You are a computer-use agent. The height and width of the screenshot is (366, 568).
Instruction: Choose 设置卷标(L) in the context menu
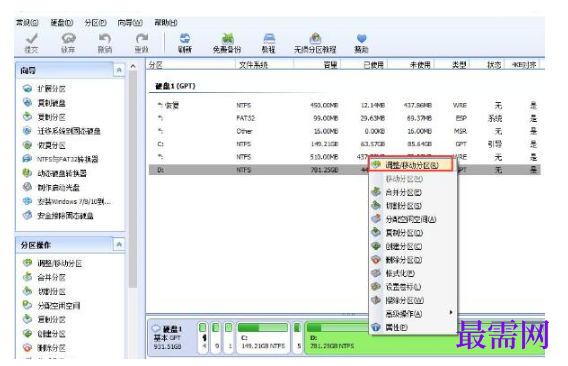(x=413, y=287)
